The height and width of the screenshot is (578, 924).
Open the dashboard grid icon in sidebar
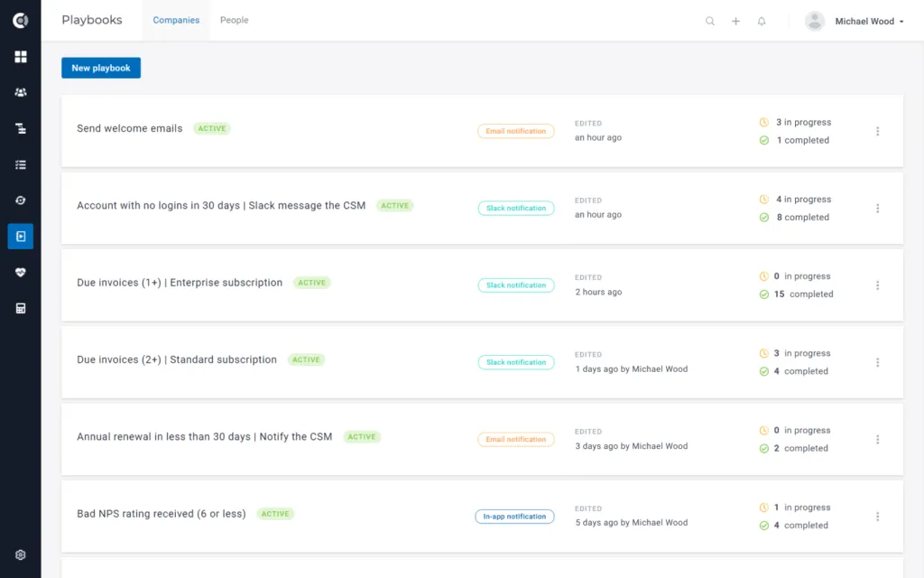point(21,57)
